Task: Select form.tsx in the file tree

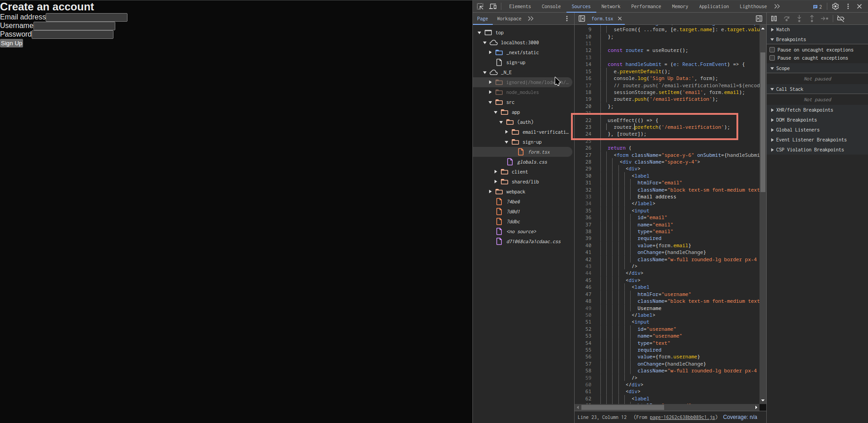Action: point(539,152)
